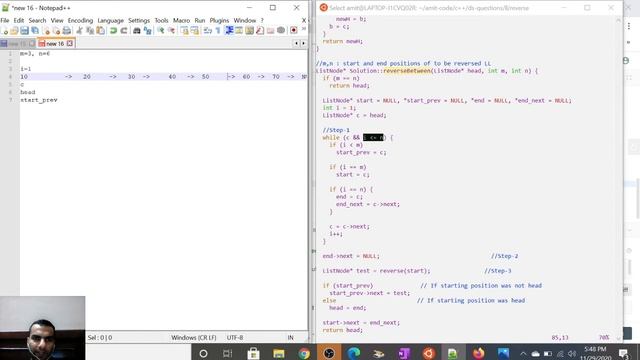Toggle word wrap in Notepad++ toolbar
This screenshot has height=360, width=640.
(x=208, y=31)
